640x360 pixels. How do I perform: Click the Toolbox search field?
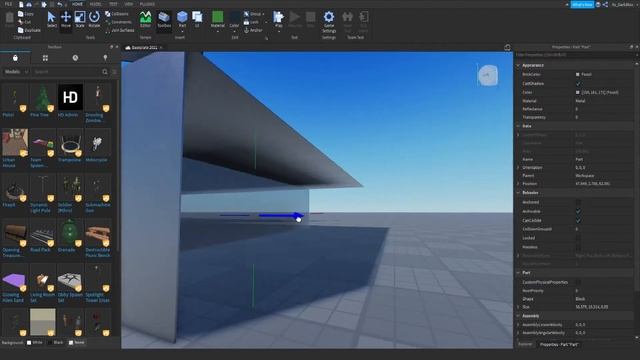[66, 72]
